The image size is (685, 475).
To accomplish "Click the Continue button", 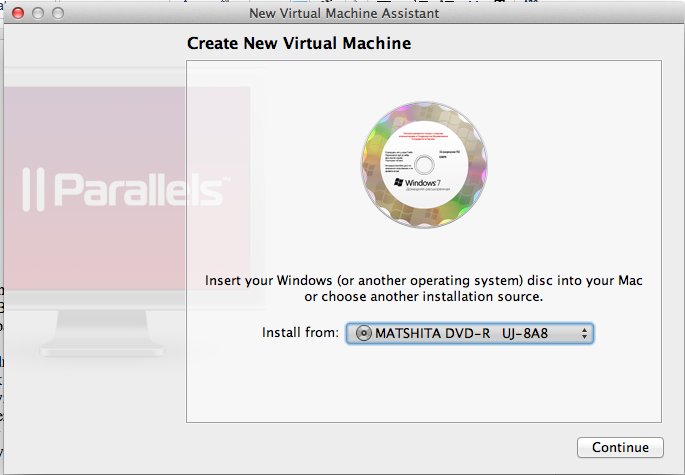I will (x=620, y=447).
